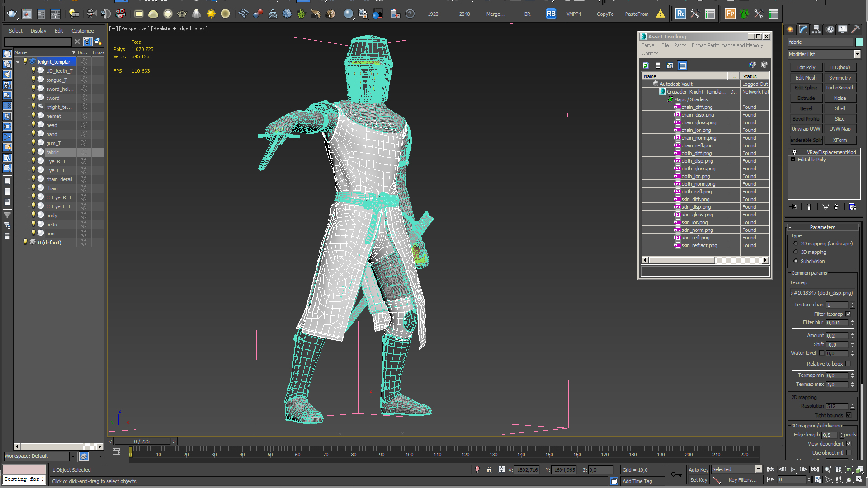Toggle Tight bounds checkbox

coord(848,415)
